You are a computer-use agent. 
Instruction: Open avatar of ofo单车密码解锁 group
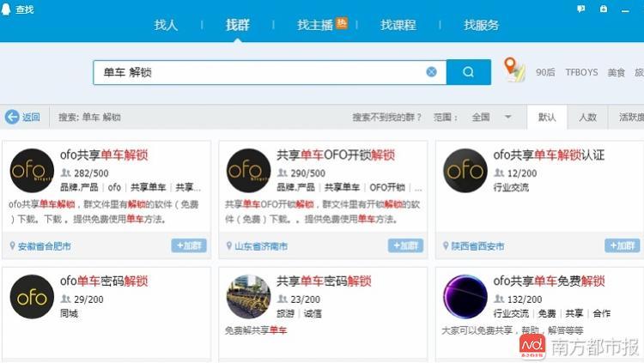point(32,296)
